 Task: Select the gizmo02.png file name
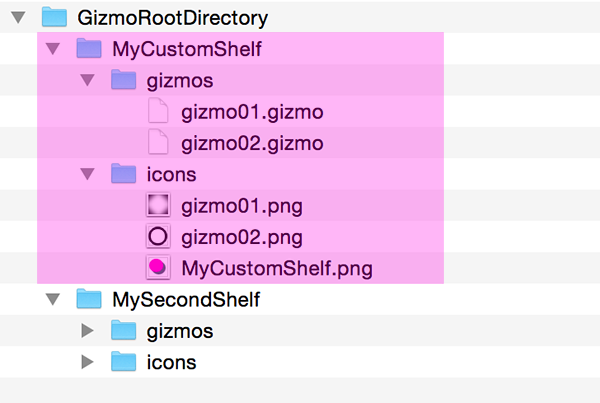[x=241, y=237]
